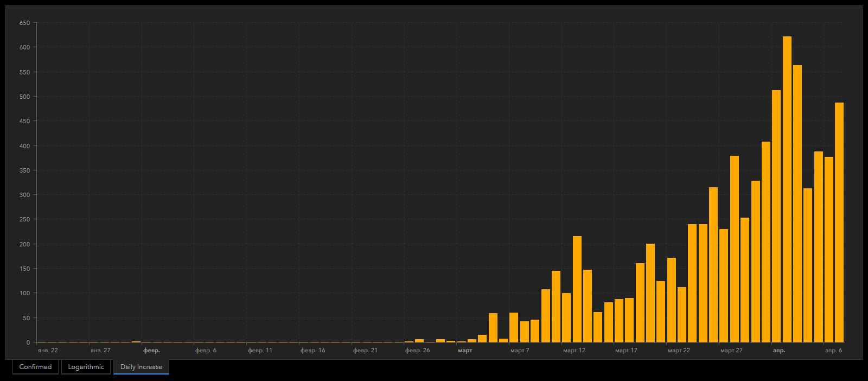
Task: Click the bar reaching about 563
Action: pyautogui.click(x=797, y=204)
